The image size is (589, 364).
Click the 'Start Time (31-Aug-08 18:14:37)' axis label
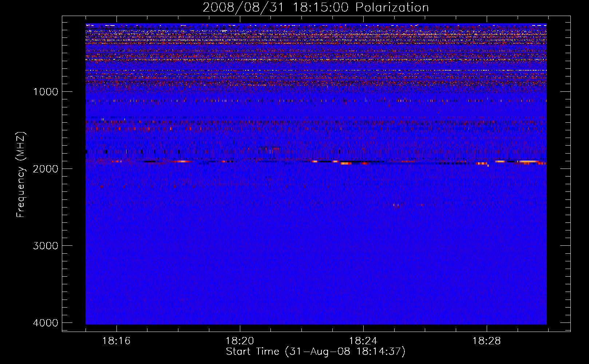coord(316,351)
